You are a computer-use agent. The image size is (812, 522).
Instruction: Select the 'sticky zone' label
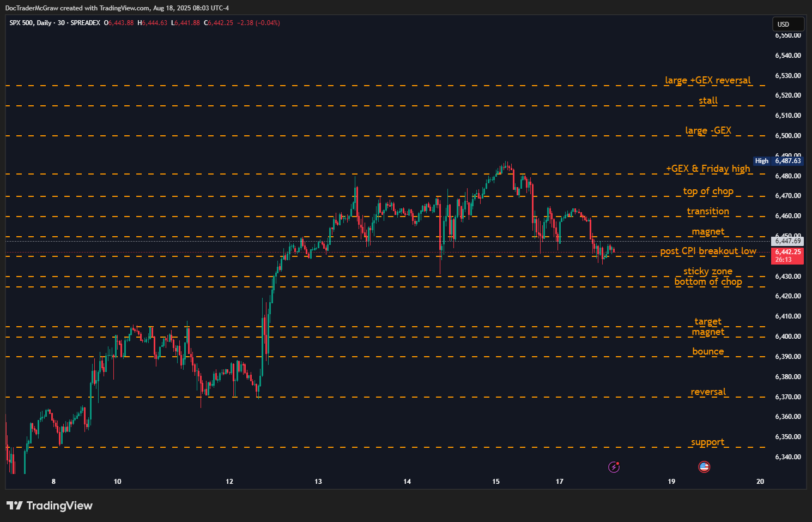point(708,271)
